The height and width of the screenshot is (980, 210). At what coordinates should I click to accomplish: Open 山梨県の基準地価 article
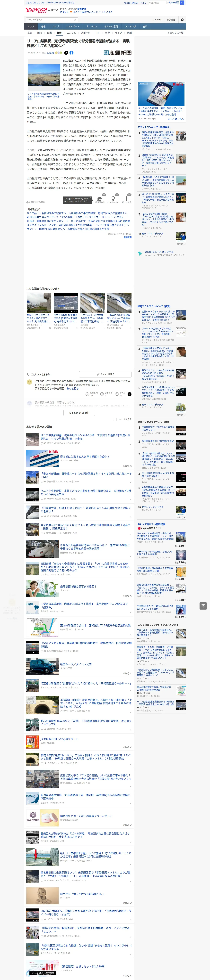click(x=84, y=605)
